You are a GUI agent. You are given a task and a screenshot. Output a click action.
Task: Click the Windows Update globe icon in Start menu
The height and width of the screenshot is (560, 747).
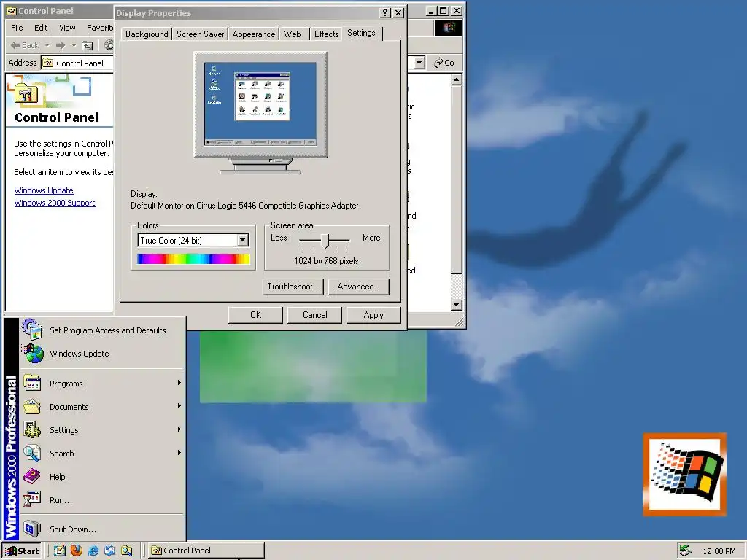coord(32,354)
